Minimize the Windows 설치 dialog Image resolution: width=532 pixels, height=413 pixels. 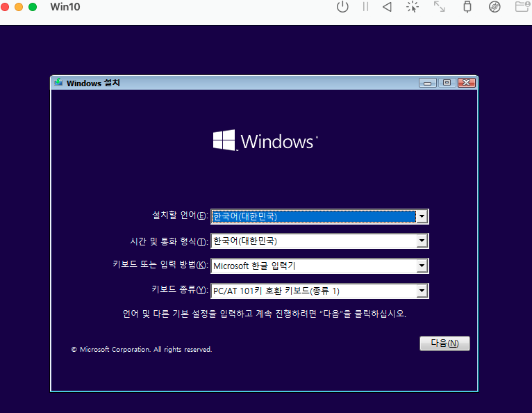pyautogui.click(x=428, y=83)
